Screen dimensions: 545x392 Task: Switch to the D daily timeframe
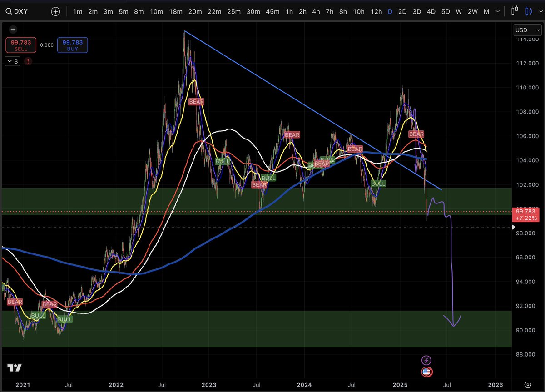click(390, 11)
